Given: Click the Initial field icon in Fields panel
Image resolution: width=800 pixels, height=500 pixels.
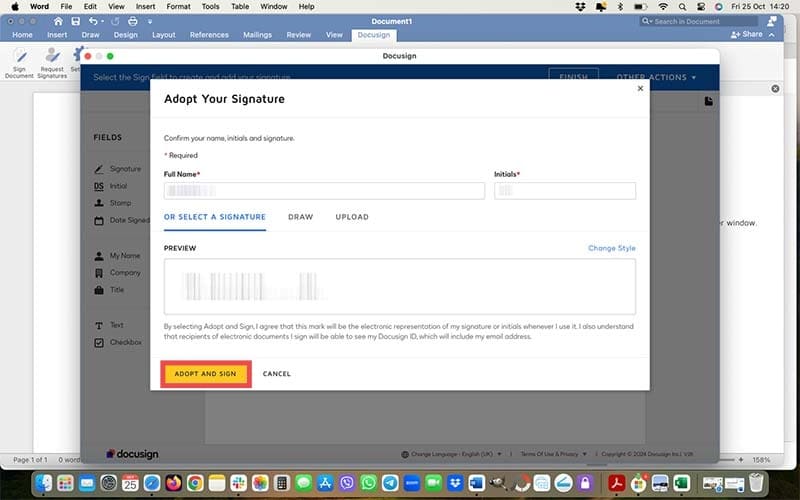Looking at the screenshot, I should 99,186.
